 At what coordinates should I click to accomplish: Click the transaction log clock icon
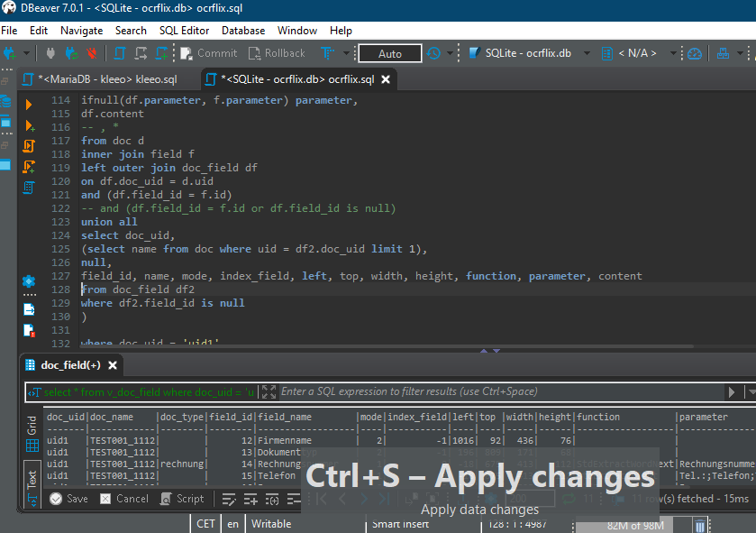[x=433, y=53]
